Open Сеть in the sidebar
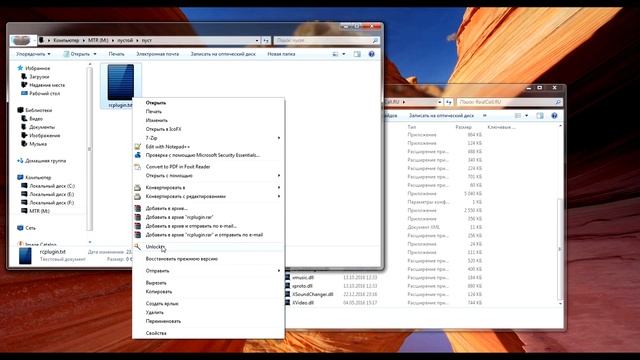This screenshot has width=640, height=360. [30, 228]
